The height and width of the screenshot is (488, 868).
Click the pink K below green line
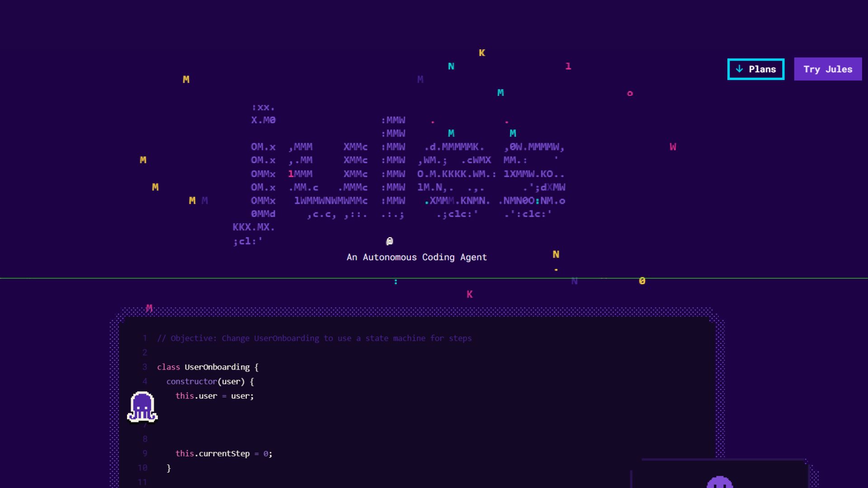(469, 295)
